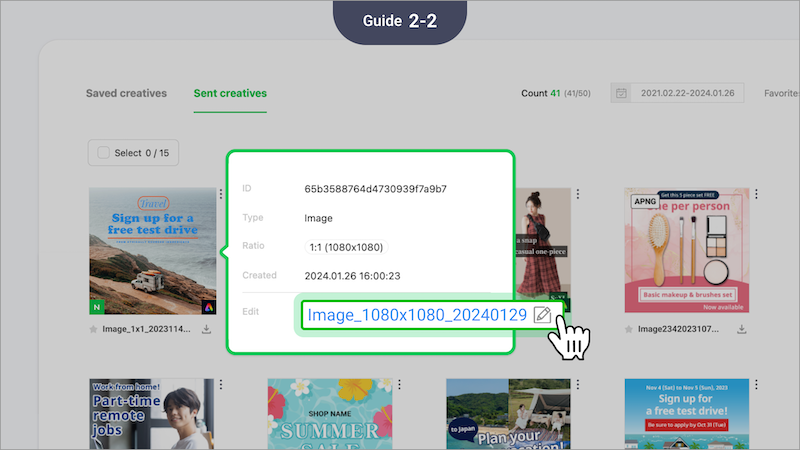Click the ID value 65b3588764d4730939f7a9b7
800x450 pixels.
pyautogui.click(x=376, y=189)
